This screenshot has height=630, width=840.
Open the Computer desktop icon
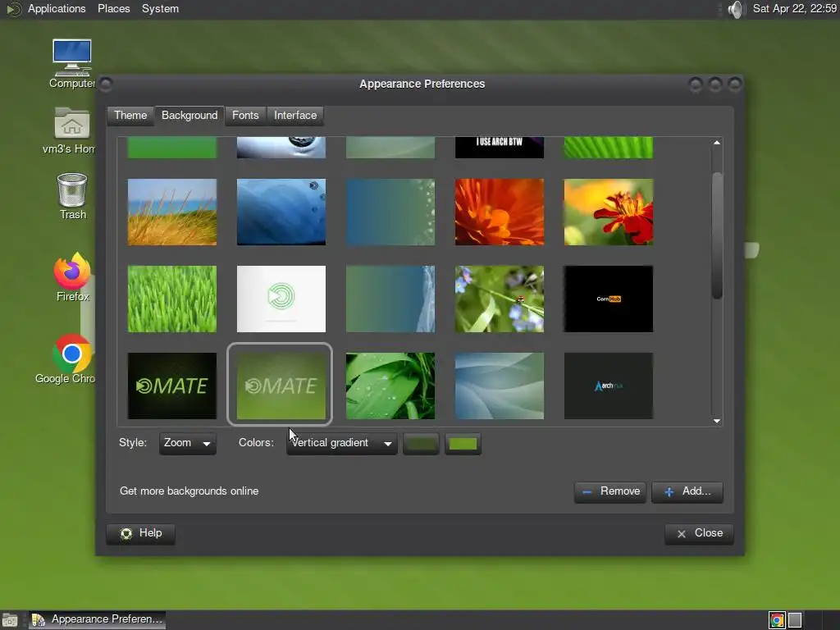(72, 63)
